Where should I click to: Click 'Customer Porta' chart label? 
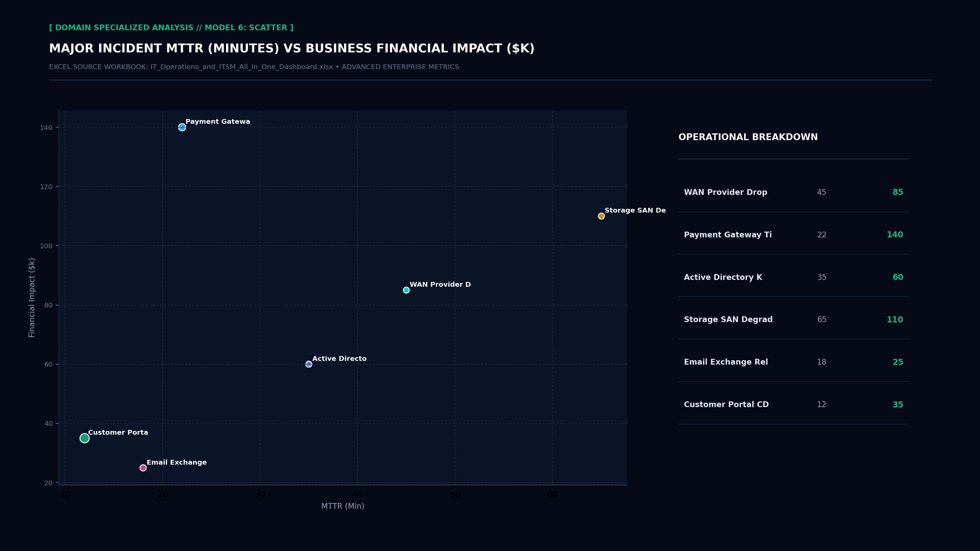118,432
